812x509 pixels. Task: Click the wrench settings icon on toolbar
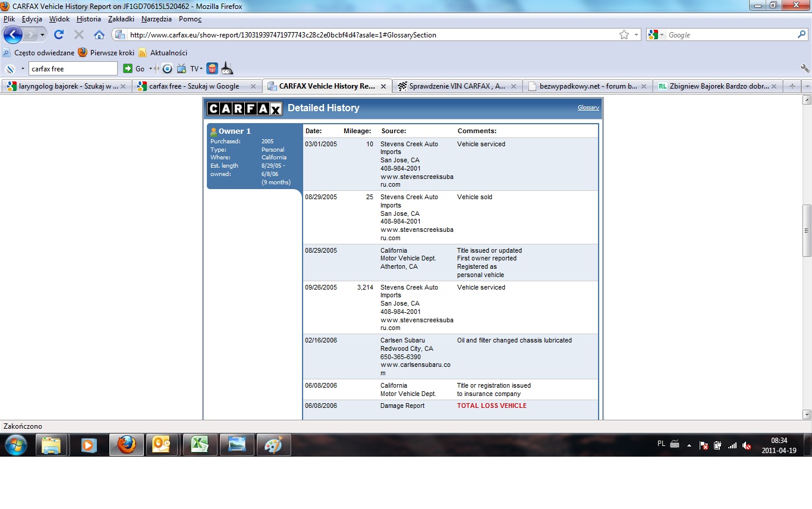click(805, 68)
